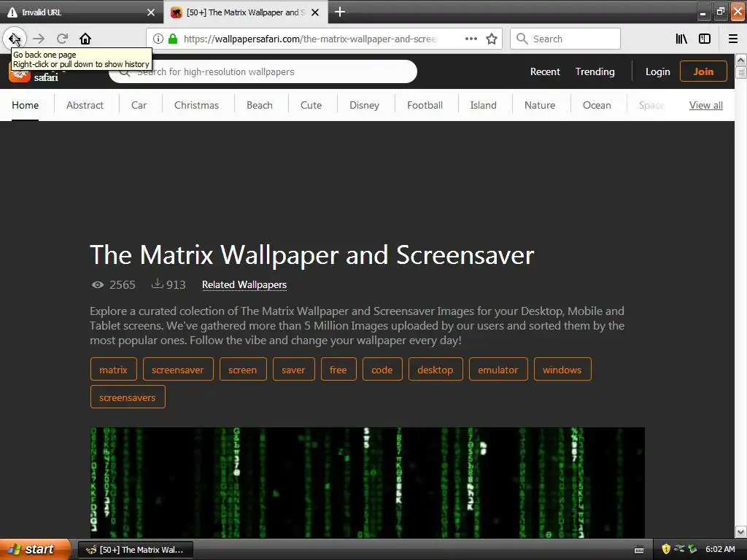Browse the Car category
The width and height of the screenshot is (747, 560).
pos(139,105)
